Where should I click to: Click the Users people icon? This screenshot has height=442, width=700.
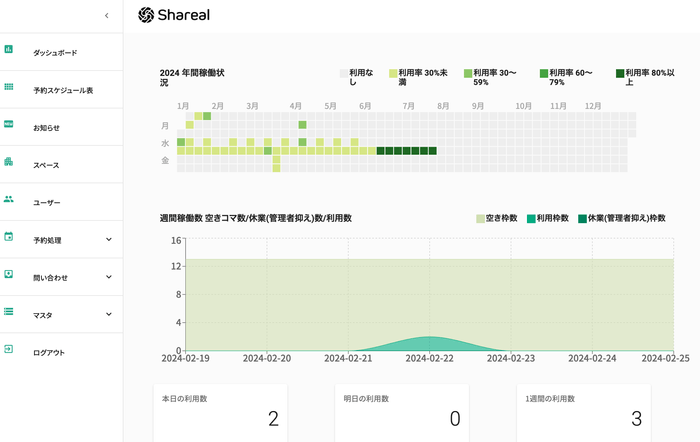click(9, 200)
